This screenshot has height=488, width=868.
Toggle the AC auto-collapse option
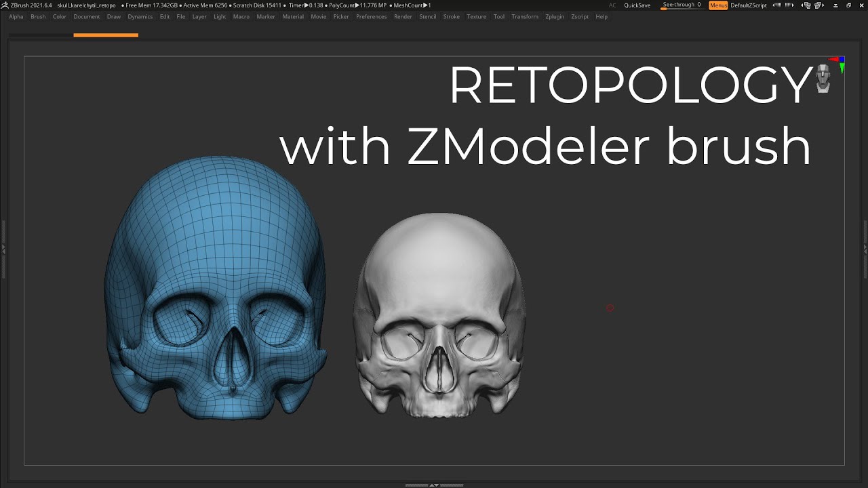coord(612,5)
